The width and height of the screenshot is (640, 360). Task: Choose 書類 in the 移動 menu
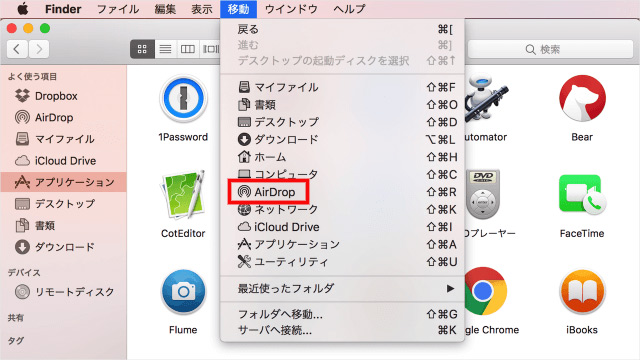pos(342,104)
